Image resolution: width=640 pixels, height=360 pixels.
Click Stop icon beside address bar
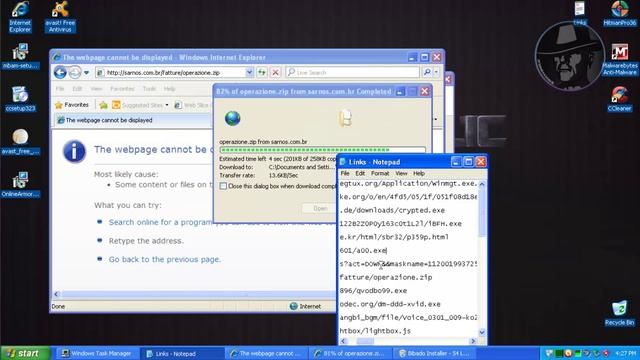click(276, 72)
